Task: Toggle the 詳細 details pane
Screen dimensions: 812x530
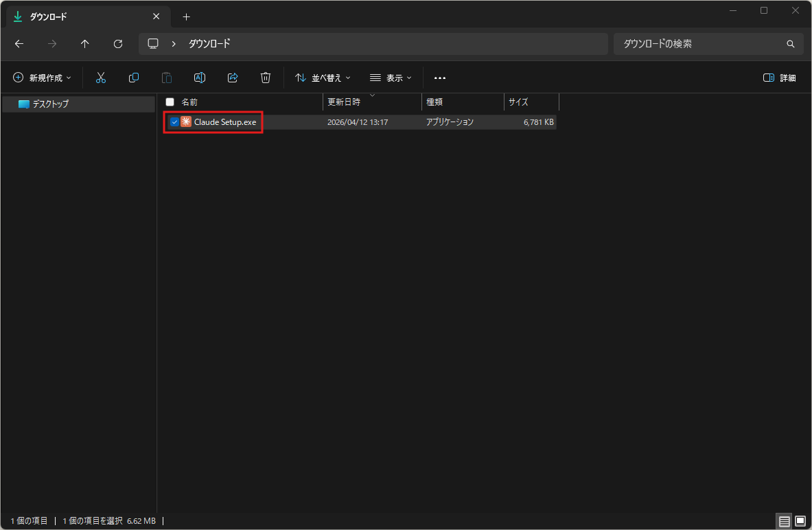Action: point(780,78)
